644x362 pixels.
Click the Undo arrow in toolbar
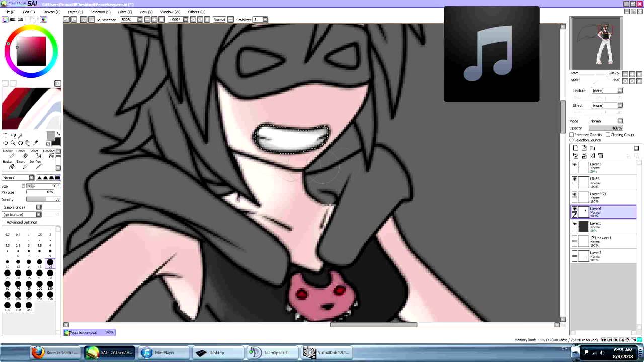(66, 19)
